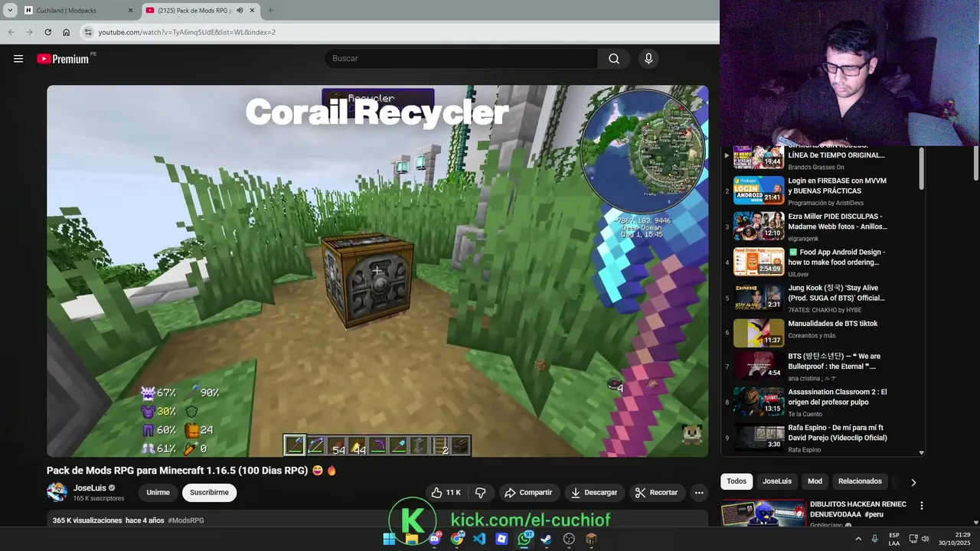Viewport: 980px width, 551px height.
Task: Show more filter chips with right arrow
Action: click(x=913, y=482)
